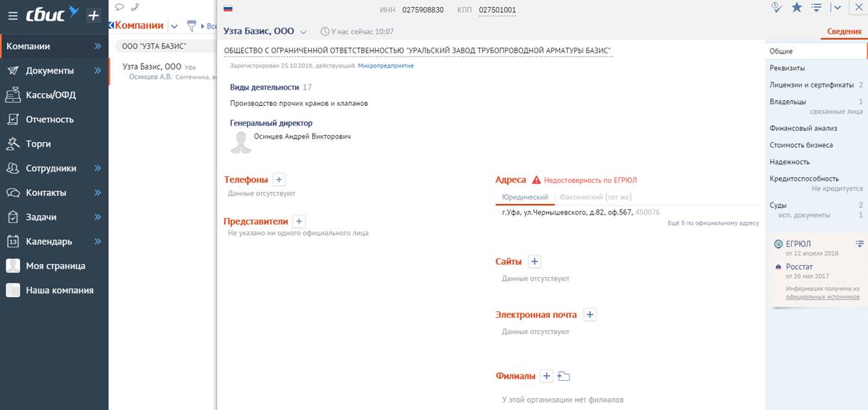Viewport: 868px width, 410px height.
Task: Click the plus button next to the СБИС logo
Action: point(93,16)
